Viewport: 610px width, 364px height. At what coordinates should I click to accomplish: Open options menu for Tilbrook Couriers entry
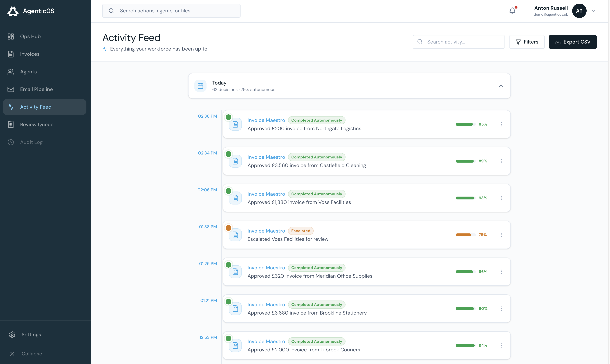coord(502,345)
